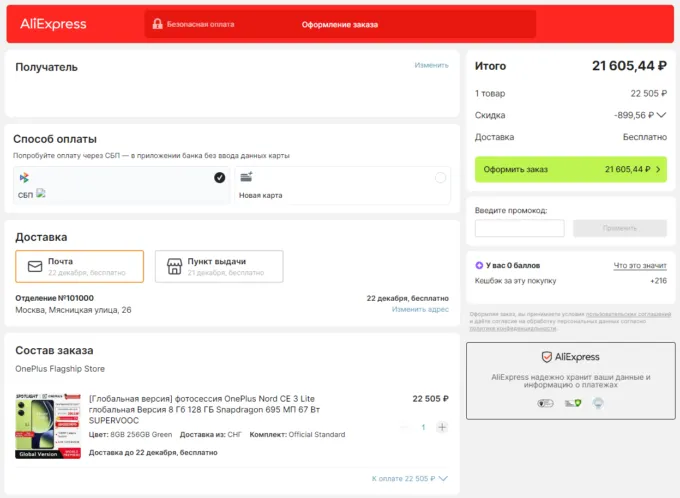This screenshot has width=680, height=498.
Task: Click the purple points icon near У вас 0 баллов
Action: click(x=480, y=266)
